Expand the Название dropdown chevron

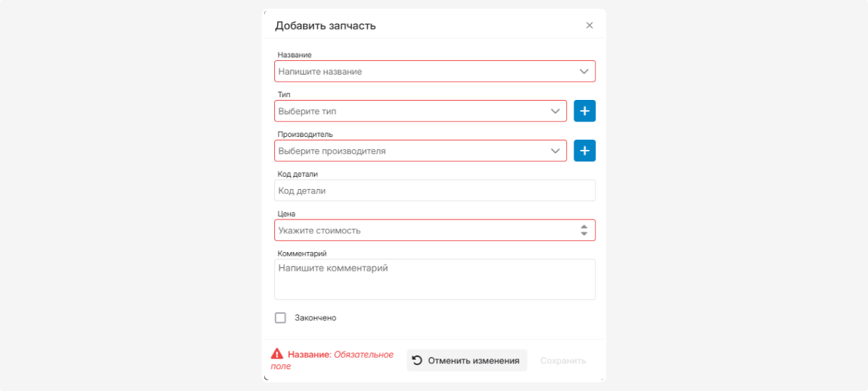pyautogui.click(x=584, y=72)
